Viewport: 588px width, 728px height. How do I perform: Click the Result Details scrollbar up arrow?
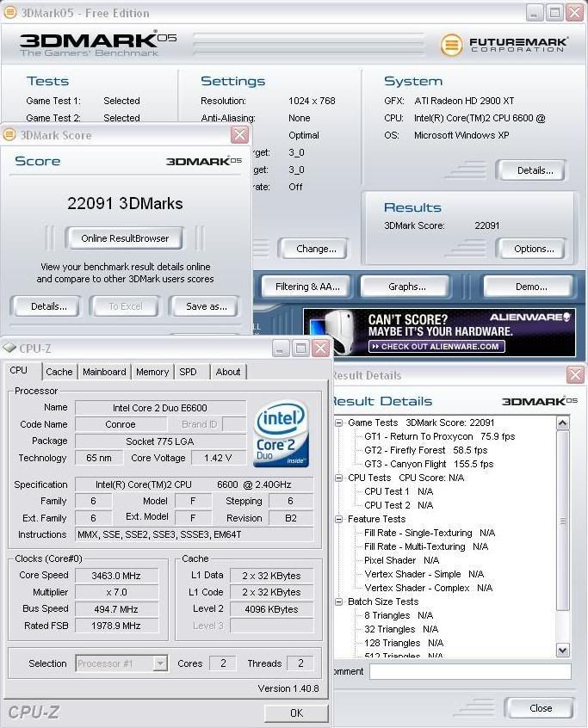click(562, 423)
